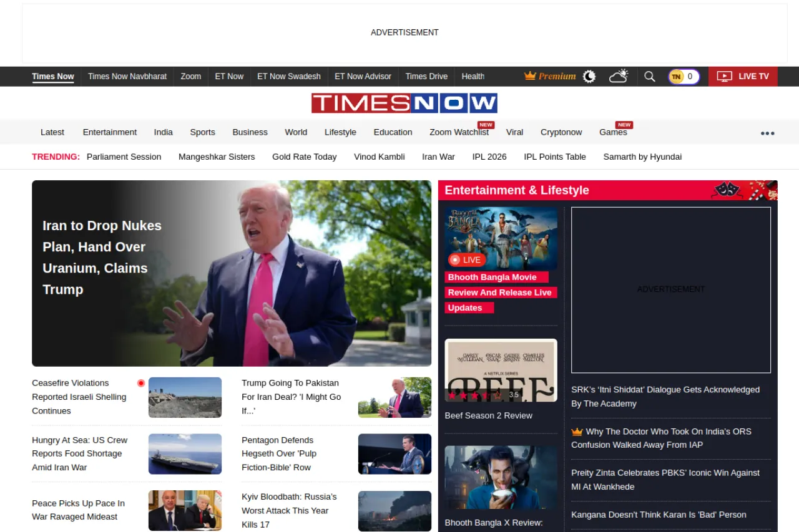Click Beef star rating 3.5
The image size is (799, 532).
(484, 395)
